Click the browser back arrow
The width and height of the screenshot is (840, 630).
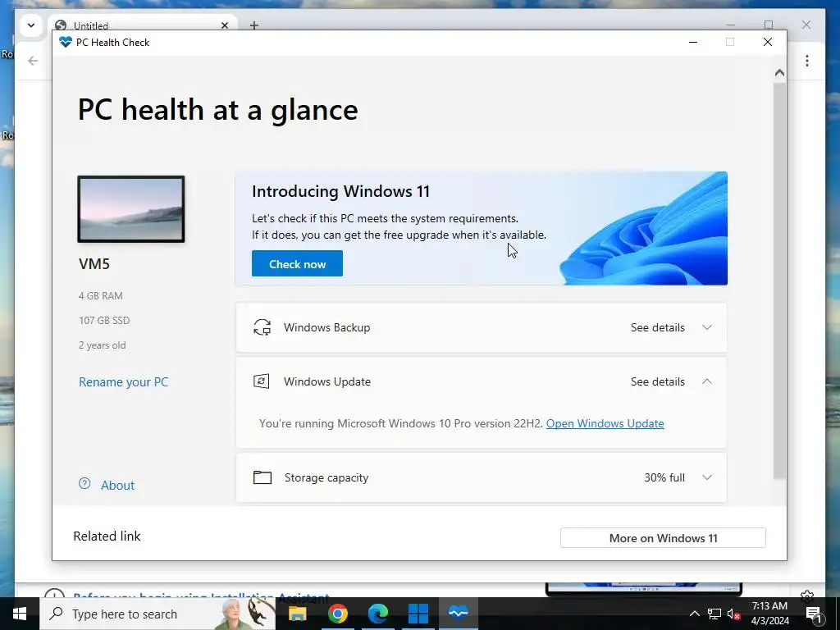33,61
